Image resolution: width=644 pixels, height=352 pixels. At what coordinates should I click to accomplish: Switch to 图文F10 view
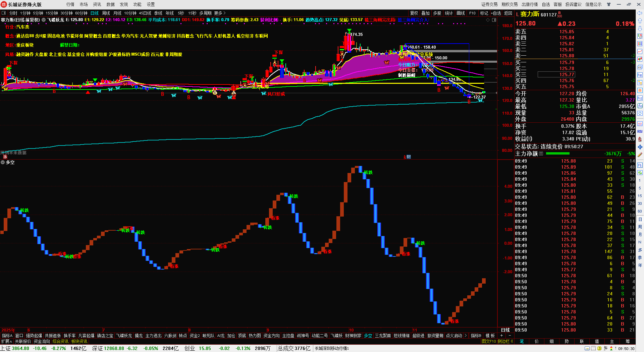point(489,341)
